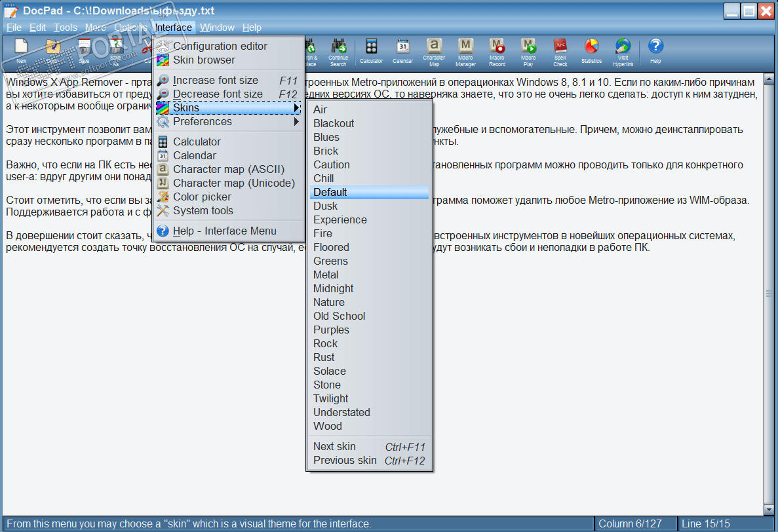Screen dimensions: 778x532
Task: Click the Character map (ASCII) icon
Action: (163, 169)
